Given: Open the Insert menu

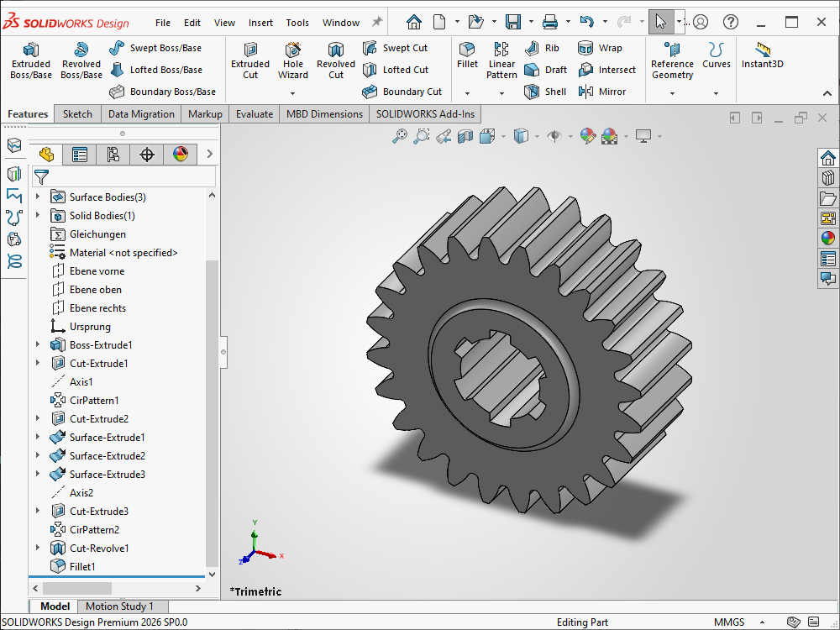Looking at the screenshot, I should pos(260,23).
